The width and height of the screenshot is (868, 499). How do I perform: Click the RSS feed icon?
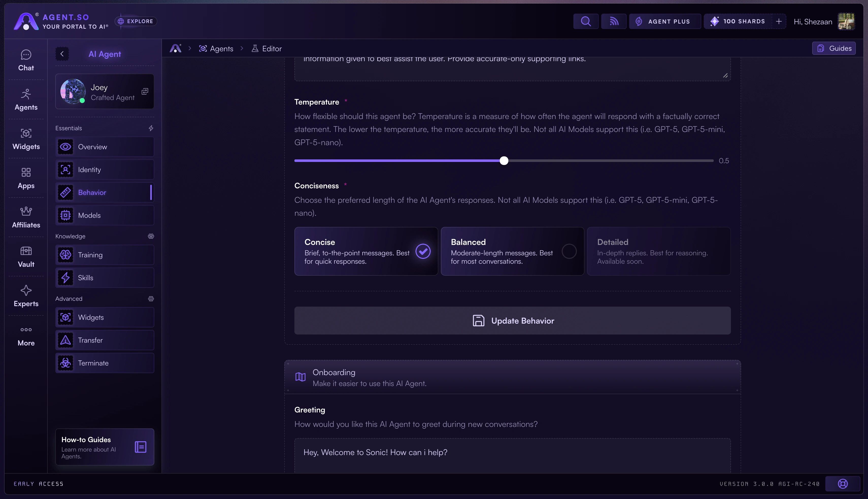click(614, 21)
